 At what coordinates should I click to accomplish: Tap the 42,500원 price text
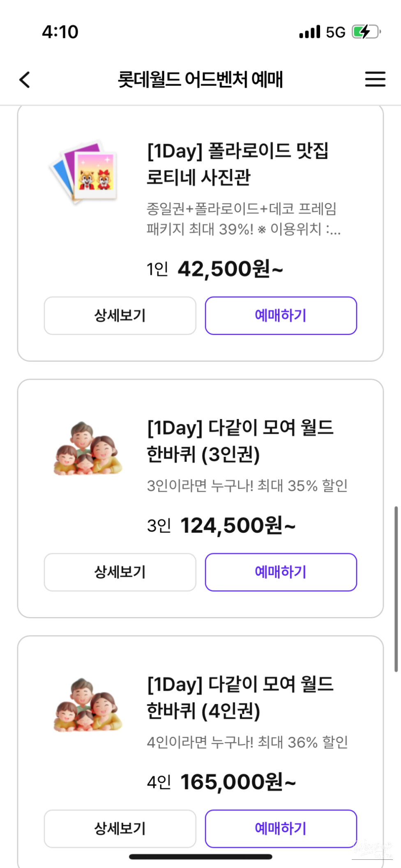coord(230,269)
